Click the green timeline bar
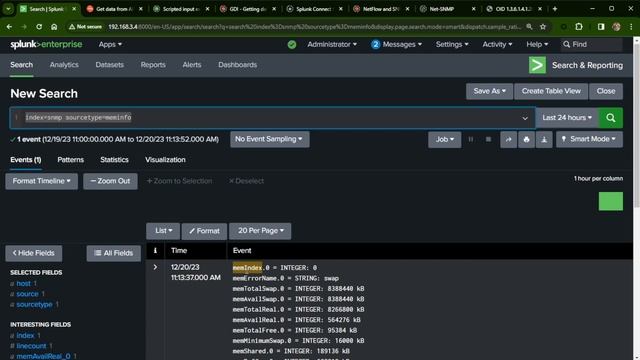The height and width of the screenshot is (360, 640). tap(611, 201)
